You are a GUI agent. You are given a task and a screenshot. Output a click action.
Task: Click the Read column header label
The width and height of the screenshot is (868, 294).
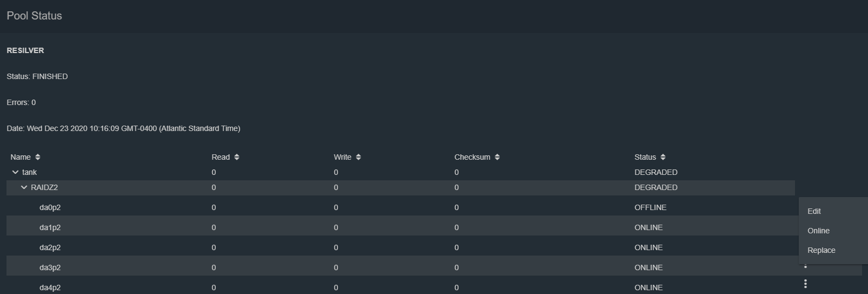pyautogui.click(x=221, y=157)
